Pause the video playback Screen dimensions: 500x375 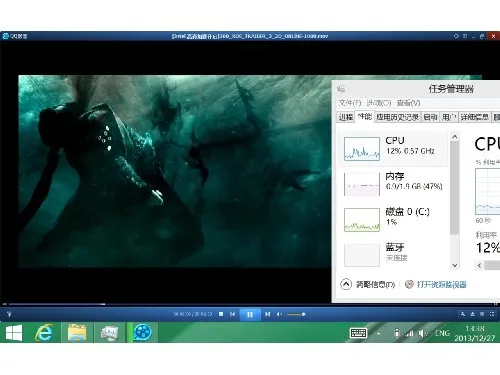250,314
